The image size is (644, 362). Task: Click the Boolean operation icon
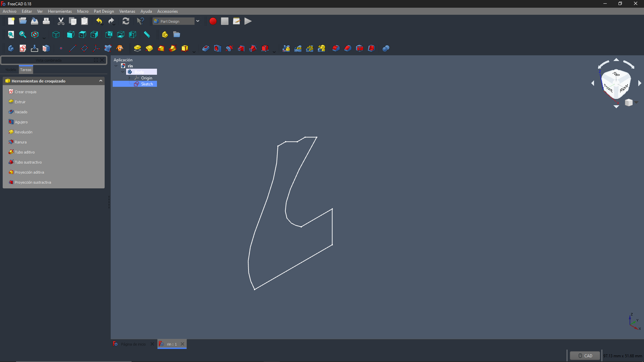386,48
